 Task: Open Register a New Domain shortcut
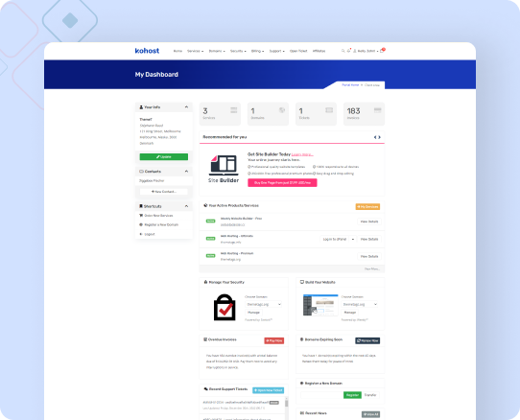(158, 224)
